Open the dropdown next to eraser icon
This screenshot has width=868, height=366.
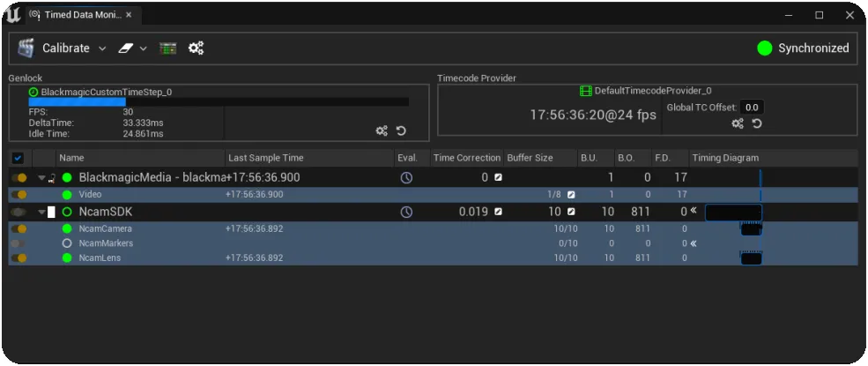pyautogui.click(x=144, y=49)
